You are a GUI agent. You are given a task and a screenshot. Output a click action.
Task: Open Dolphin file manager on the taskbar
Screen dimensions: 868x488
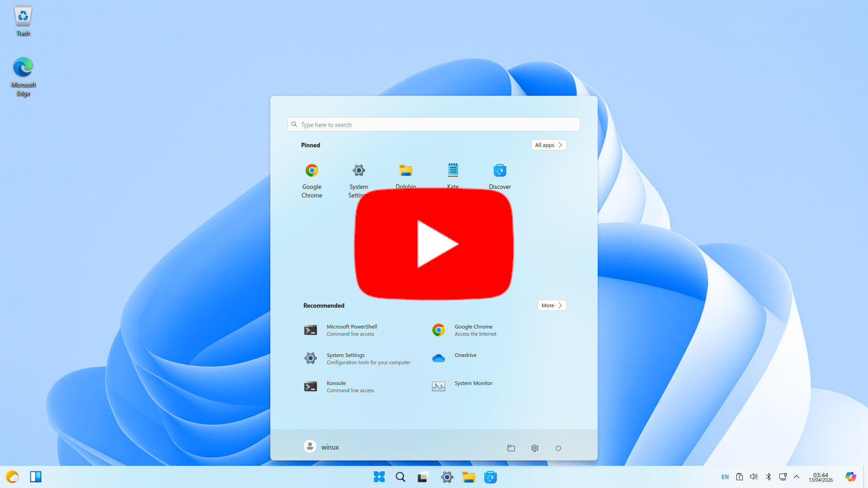coord(469,477)
